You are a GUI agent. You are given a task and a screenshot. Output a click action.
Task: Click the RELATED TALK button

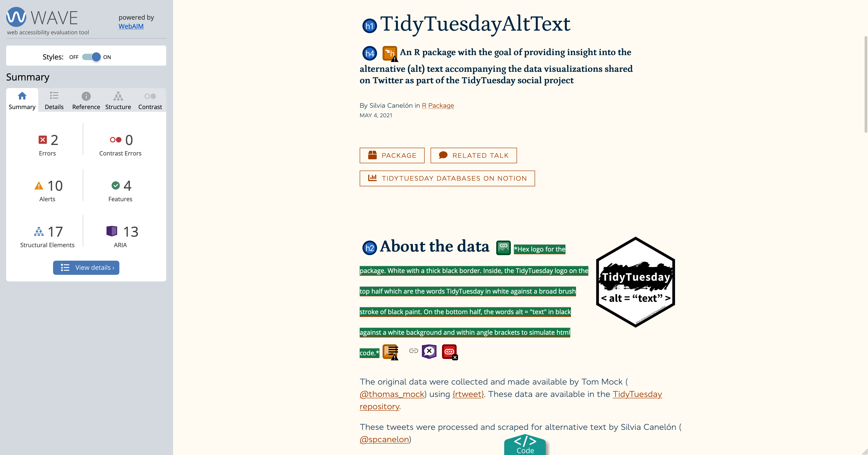coord(473,155)
